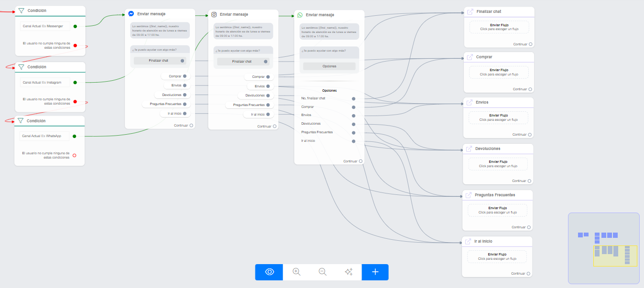Click Finalizar chat button in Messenger message
This screenshot has width=644, height=288.
pyautogui.click(x=159, y=61)
